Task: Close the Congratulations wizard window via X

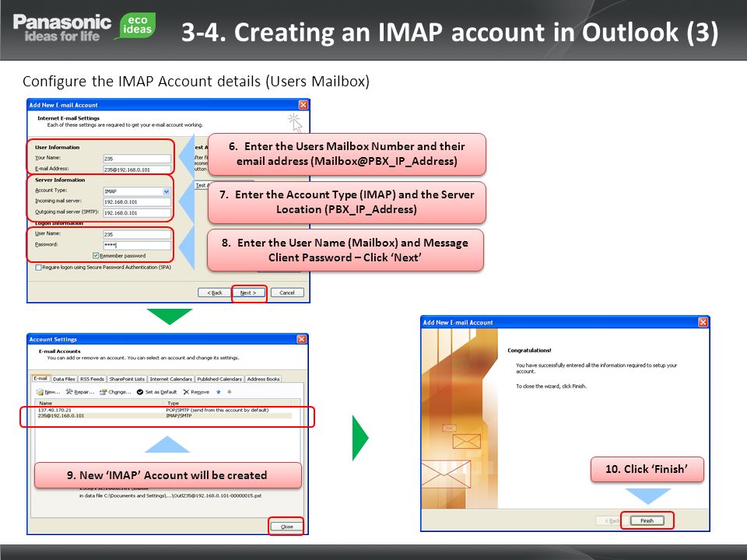Action: click(x=703, y=322)
